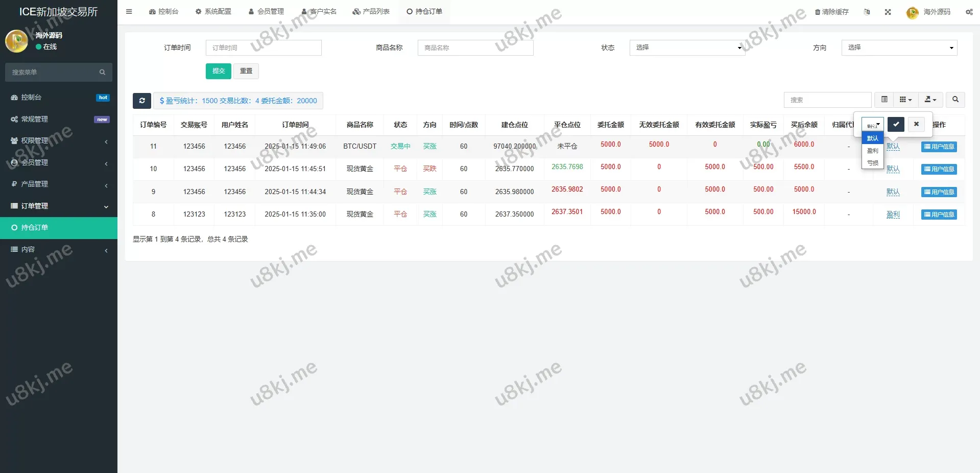Click the 订单时间 input field

264,48
